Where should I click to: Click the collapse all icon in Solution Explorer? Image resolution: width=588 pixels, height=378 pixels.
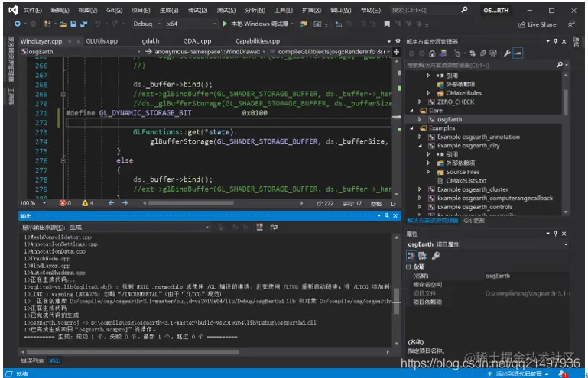point(483,53)
